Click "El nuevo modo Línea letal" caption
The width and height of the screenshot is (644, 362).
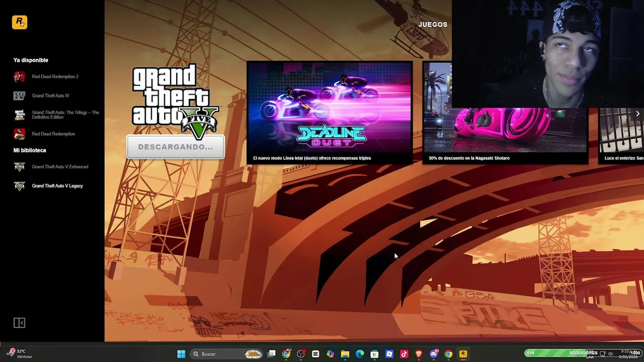click(x=312, y=158)
